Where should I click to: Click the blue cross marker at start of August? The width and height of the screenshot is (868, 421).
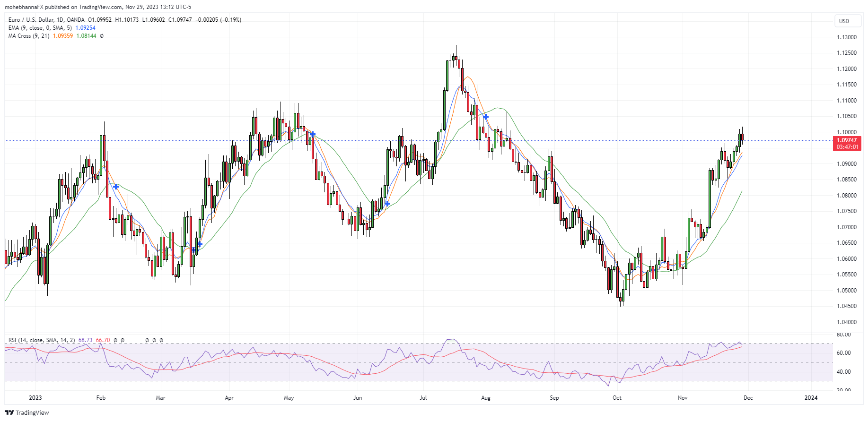click(x=486, y=116)
